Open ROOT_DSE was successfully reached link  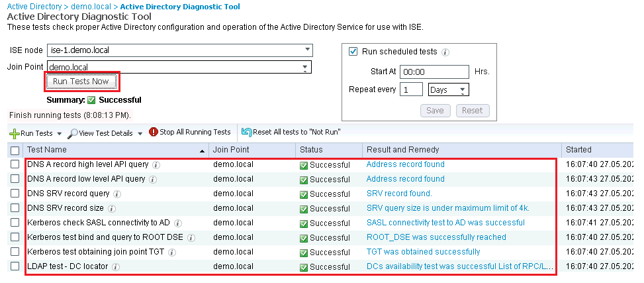[x=436, y=237]
